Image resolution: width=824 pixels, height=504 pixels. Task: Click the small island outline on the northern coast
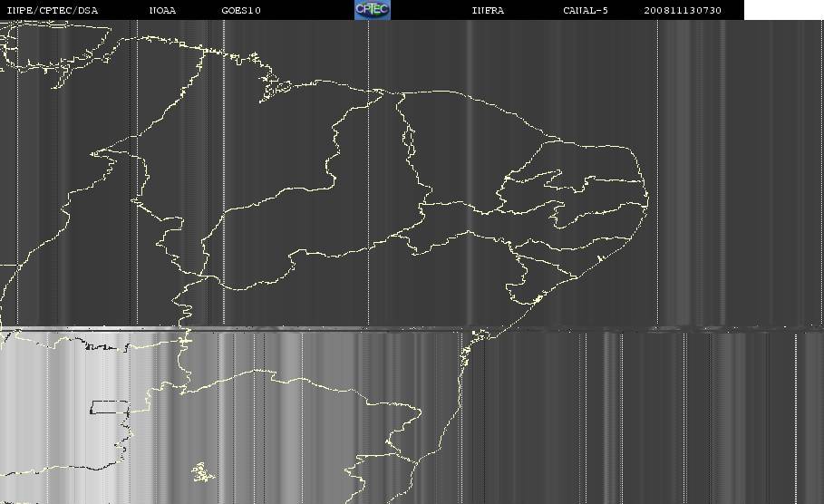click(x=276, y=88)
